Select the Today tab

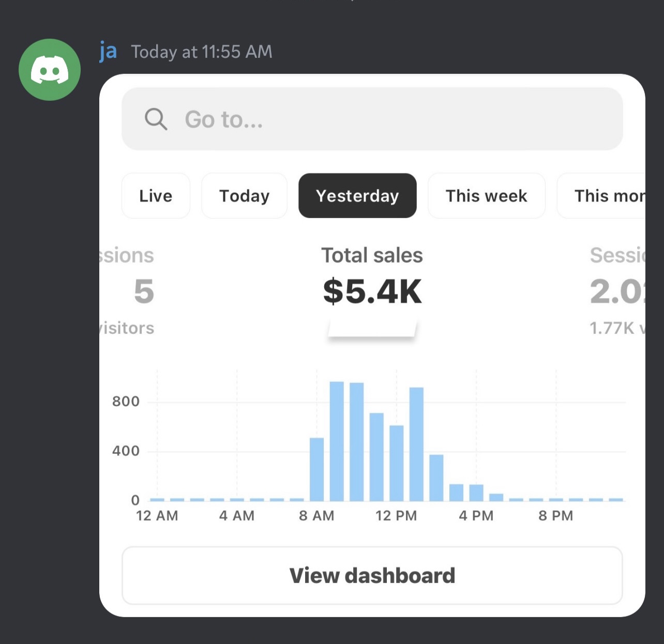click(x=244, y=196)
